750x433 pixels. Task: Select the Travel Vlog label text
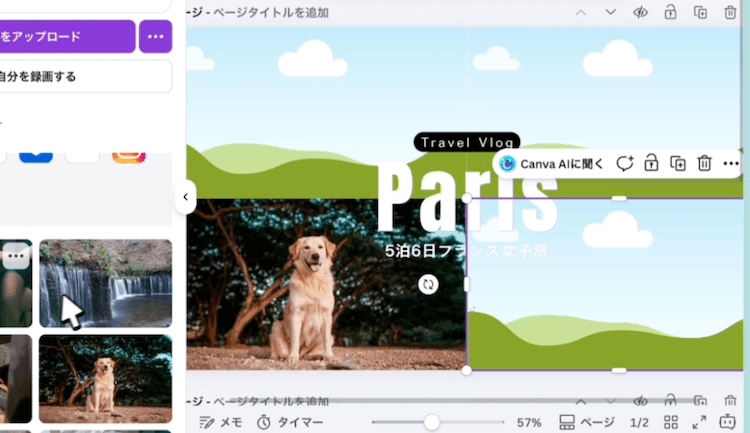coord(467,143)
